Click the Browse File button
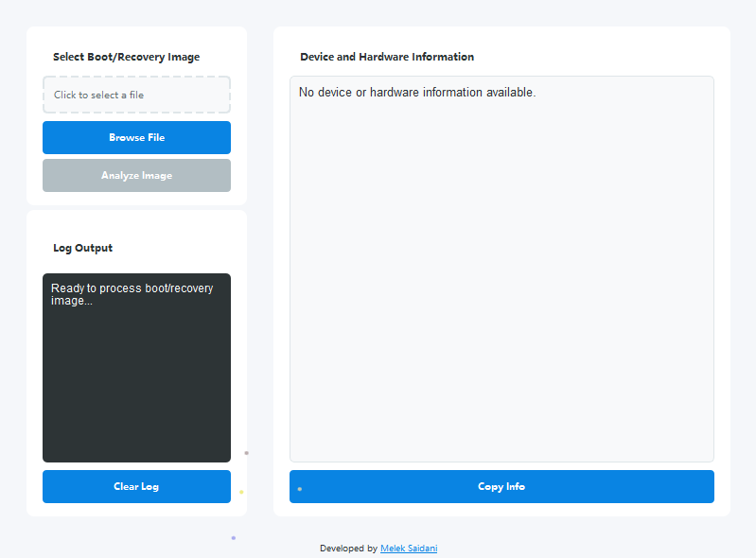Viewport: 756px width, 558px height. point(136,137)
